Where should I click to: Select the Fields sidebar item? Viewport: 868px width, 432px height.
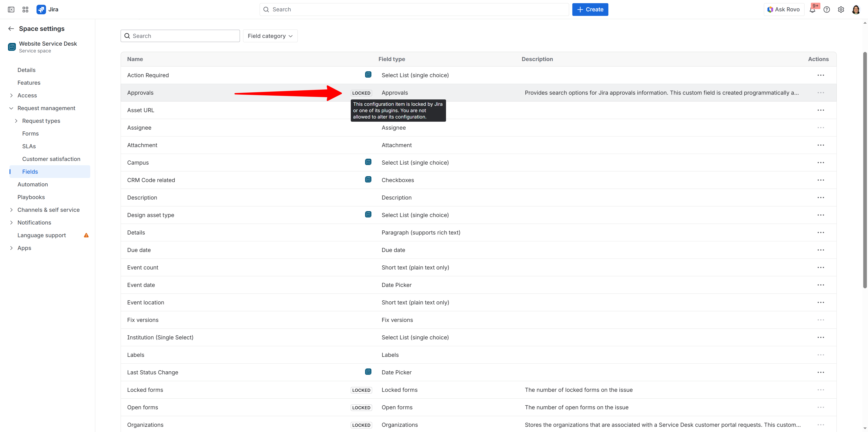coord(50,172)
